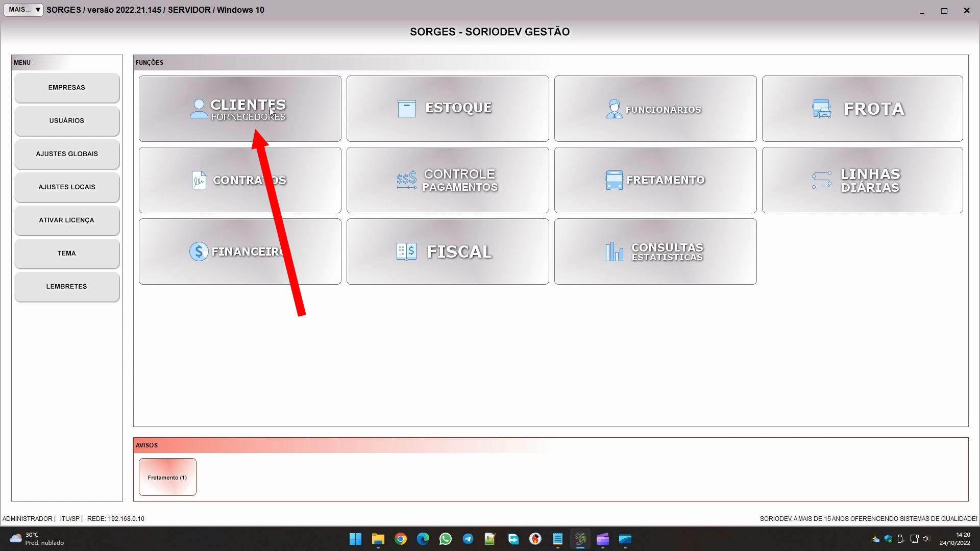The width and height of the screenshot is (980, 551).
Task: Open the purple clapperboard taskbar app
Action: (603, 539)
